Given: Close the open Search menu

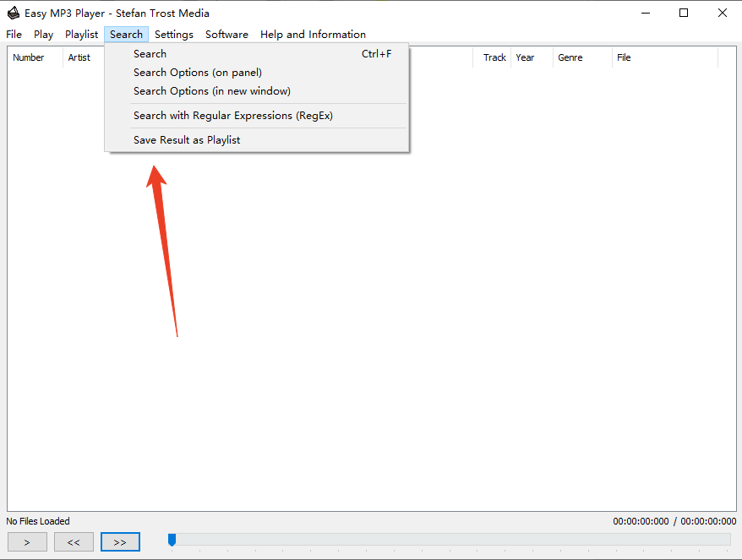Looking at the screenshot, I should 127,35.
